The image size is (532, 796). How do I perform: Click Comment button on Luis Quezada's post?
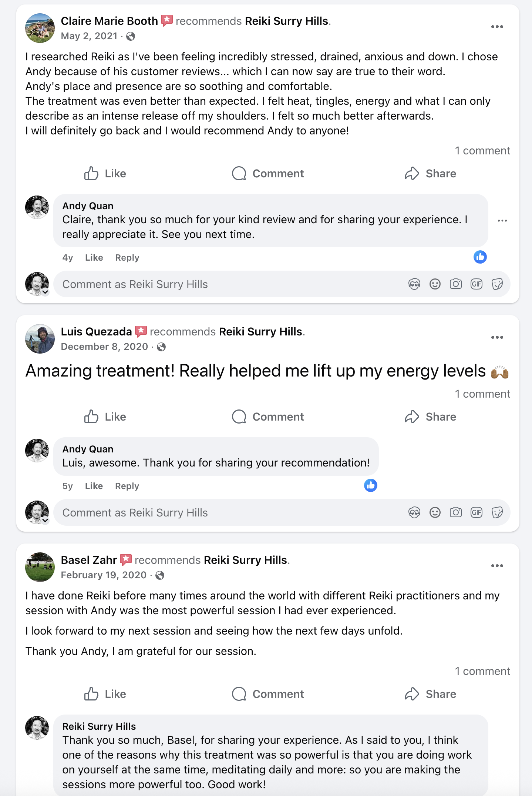[268, 417]
